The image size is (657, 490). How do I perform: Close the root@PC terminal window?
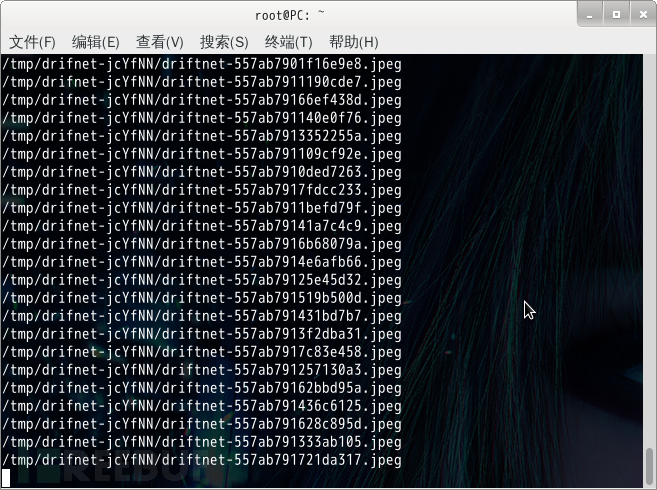coord(643,14)
